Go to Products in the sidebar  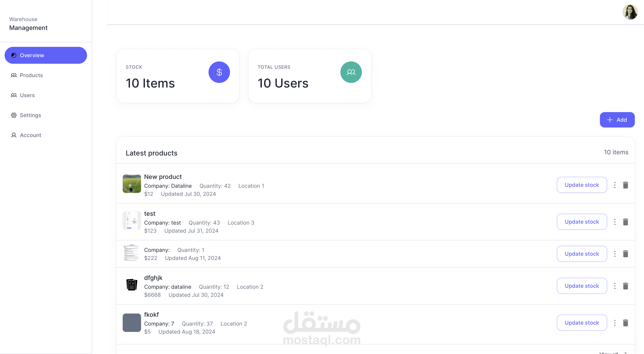[x=31, y=75]
